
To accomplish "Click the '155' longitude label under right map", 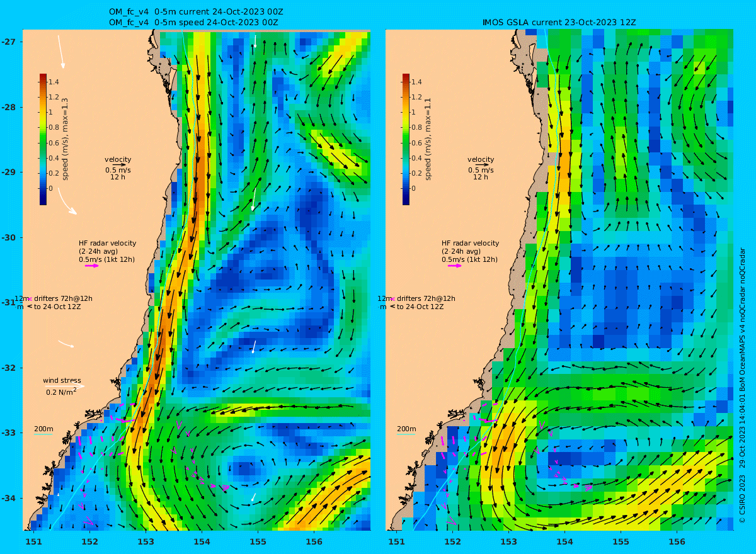I will click(x=621, y=541).
